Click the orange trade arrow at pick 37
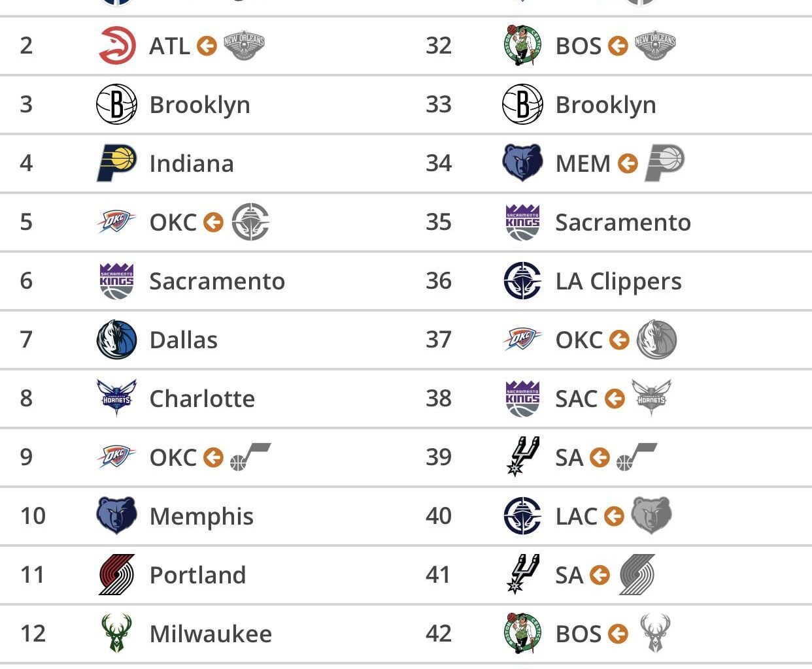 click(x=619, y=340)
